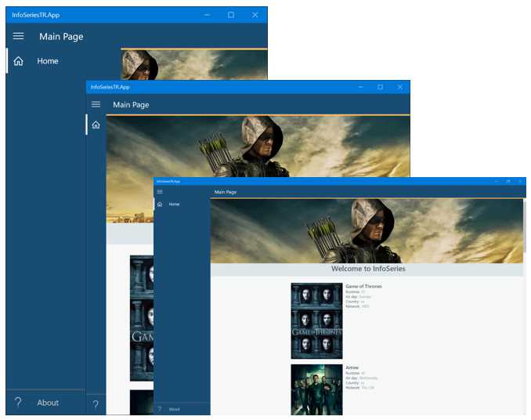Click home icon in middle window sidebar

(96, 125)
